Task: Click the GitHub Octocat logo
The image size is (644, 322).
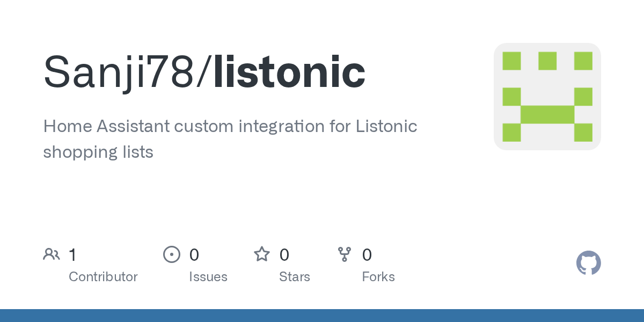Action: click(588, 263)
